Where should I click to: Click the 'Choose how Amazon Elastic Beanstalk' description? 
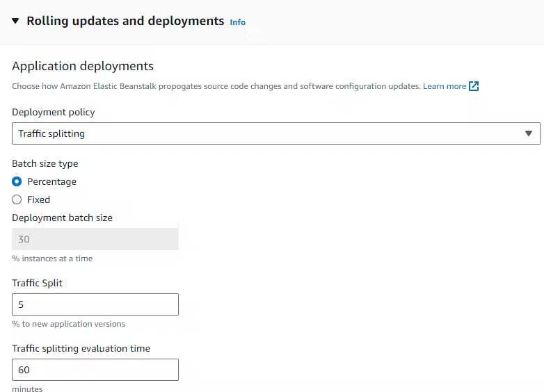pos(216,86)
